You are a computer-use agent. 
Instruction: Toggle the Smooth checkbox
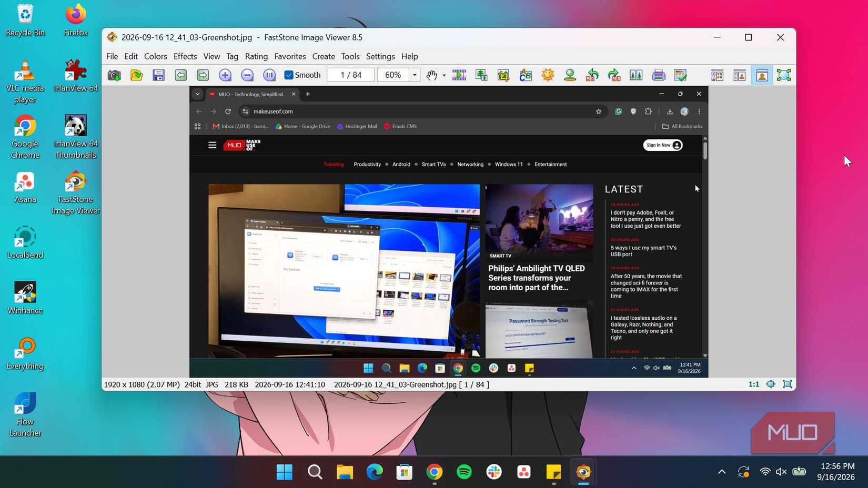289,75
